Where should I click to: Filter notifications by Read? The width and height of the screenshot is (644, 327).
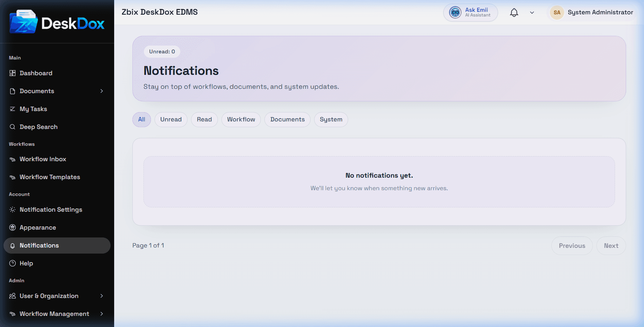click(204, 120)
